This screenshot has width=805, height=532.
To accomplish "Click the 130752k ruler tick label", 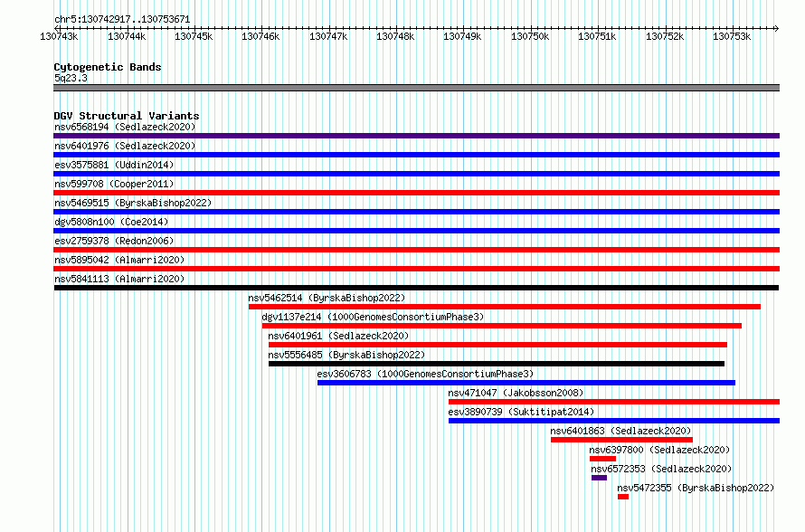I will (x=665, y=36).
